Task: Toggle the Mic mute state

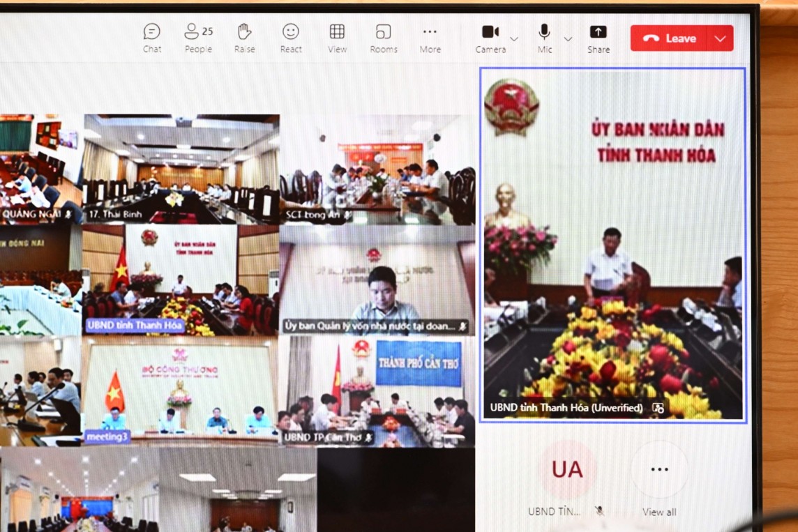Action: point(544,38)
